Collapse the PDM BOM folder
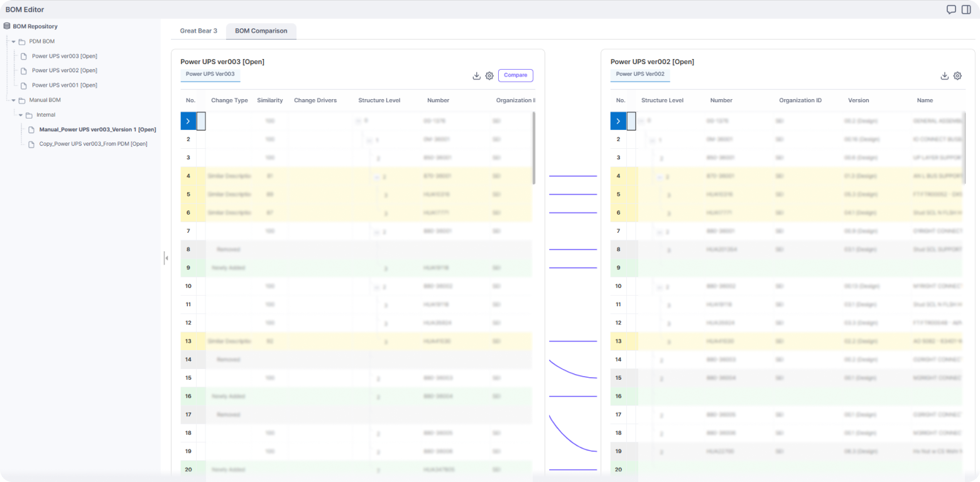Viewport: 980px width, 482px height. point(13,41)
